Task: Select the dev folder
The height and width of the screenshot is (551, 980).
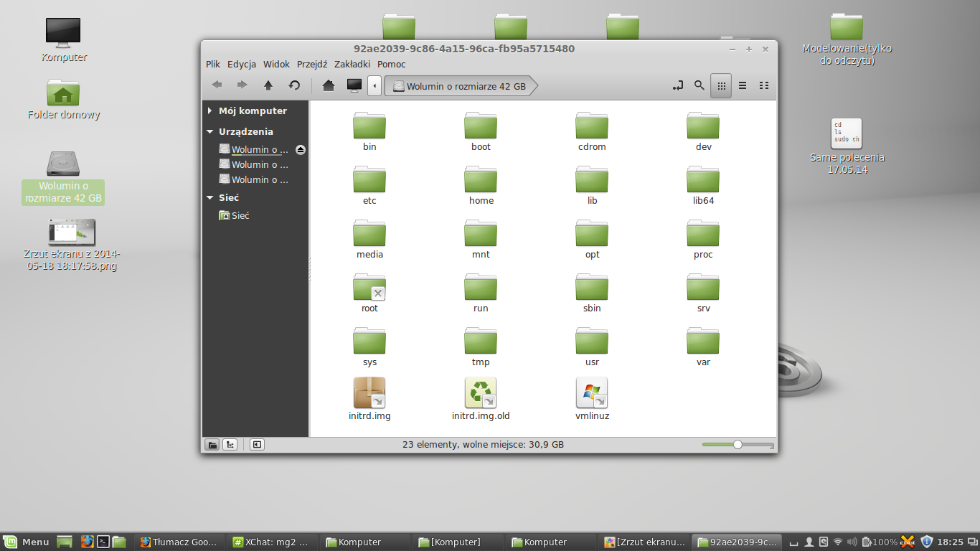Action: pos(703,131)
